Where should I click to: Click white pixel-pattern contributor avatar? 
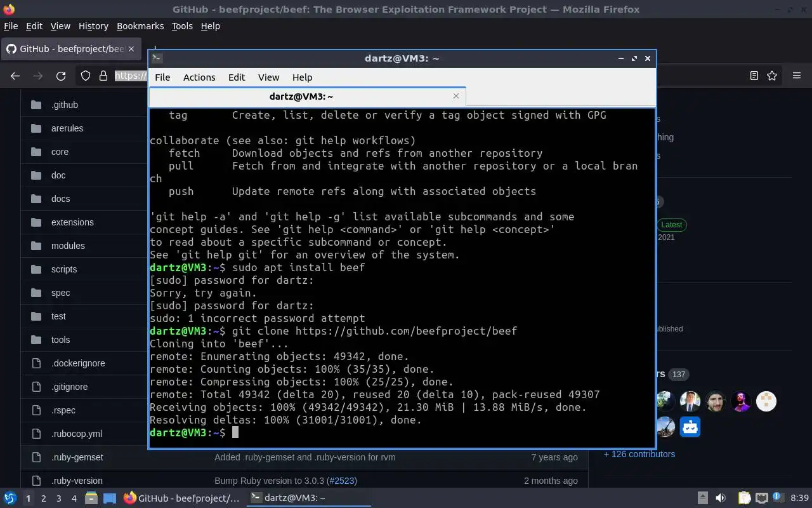pyautogui.click(x=766, y=401)
